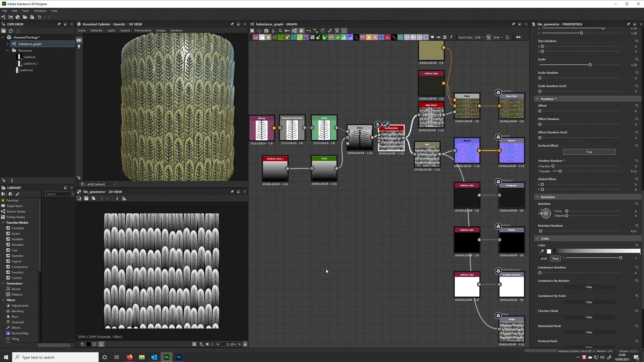Open the Materials menu in 3D view

[96, 30]
